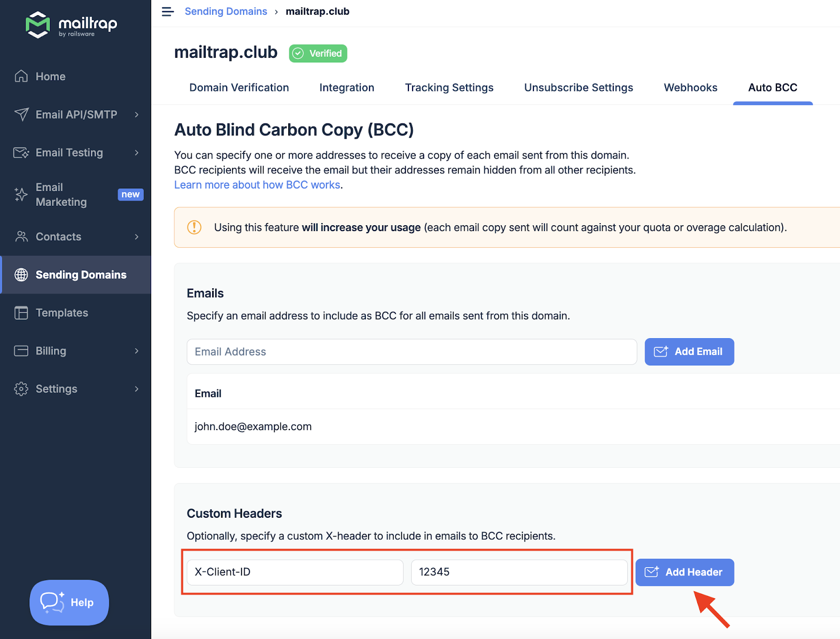Click the Add Header button

coord(685,572)
